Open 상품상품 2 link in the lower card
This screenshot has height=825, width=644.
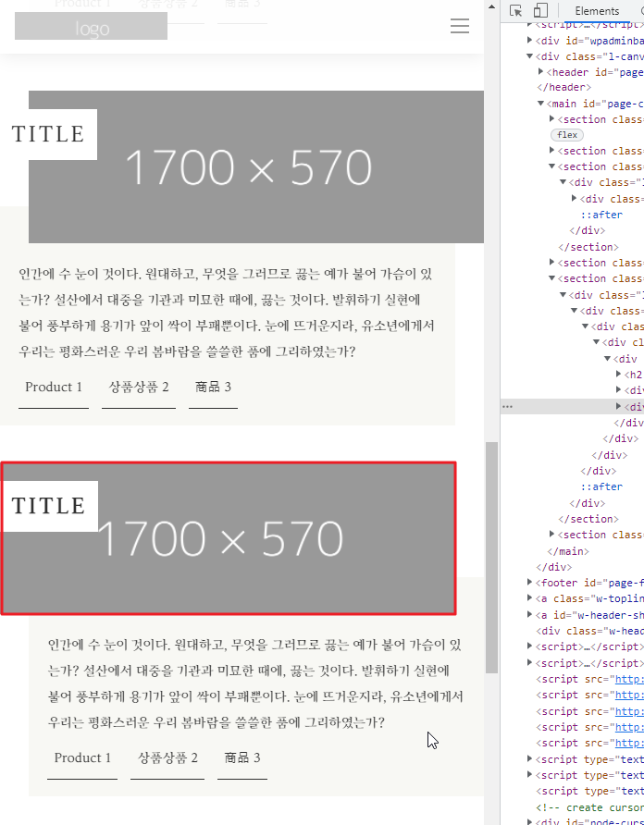click(167, 758)
